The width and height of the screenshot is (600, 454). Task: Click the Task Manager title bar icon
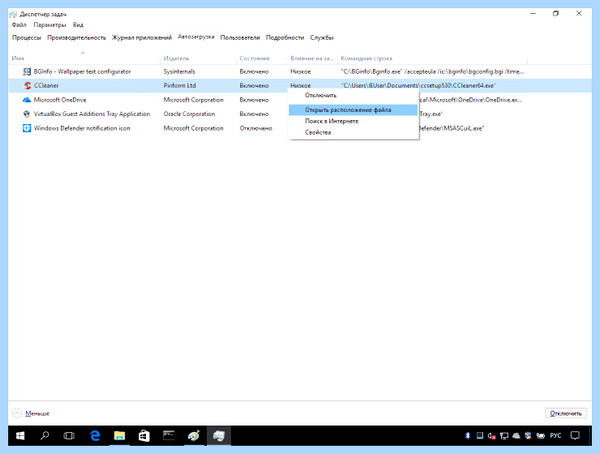(x=13, y=14)
